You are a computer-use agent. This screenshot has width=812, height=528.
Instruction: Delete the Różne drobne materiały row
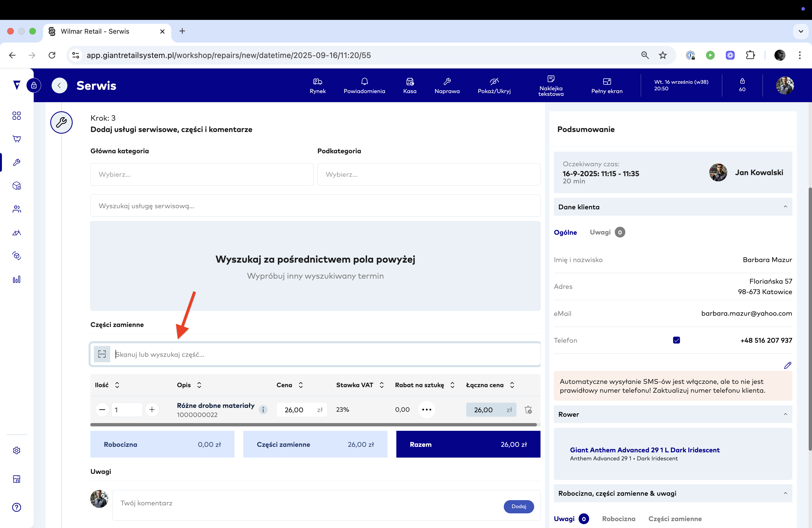(x=528, y=410)
